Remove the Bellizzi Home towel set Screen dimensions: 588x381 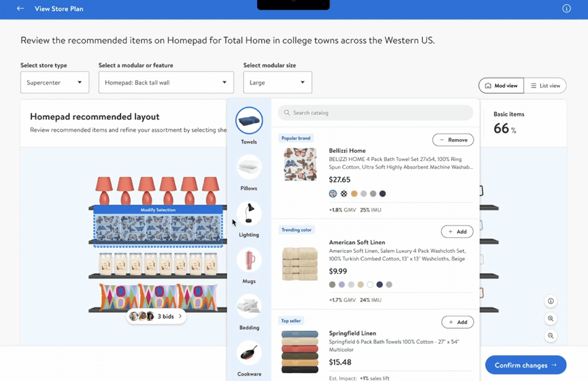click(x=453, y=140)
